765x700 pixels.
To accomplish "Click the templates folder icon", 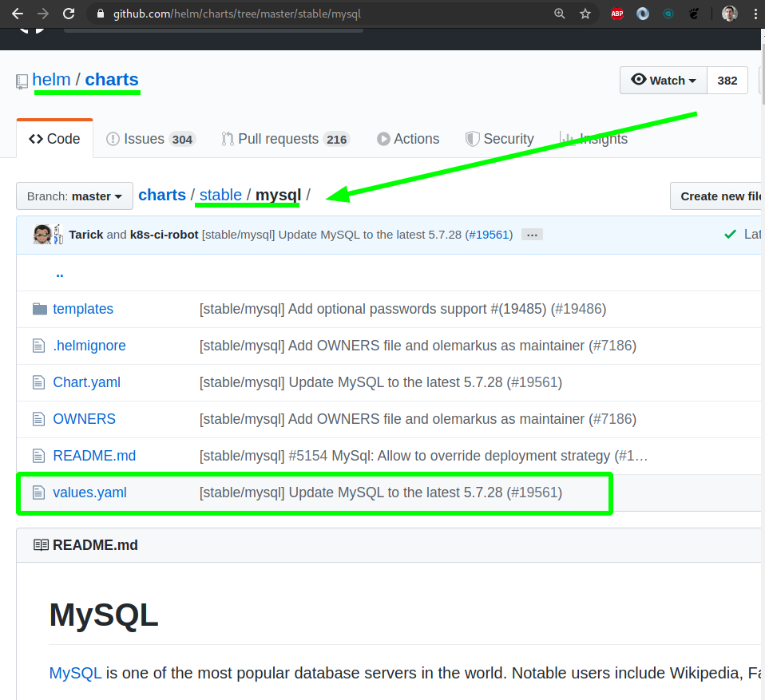I will click(39, 309).
